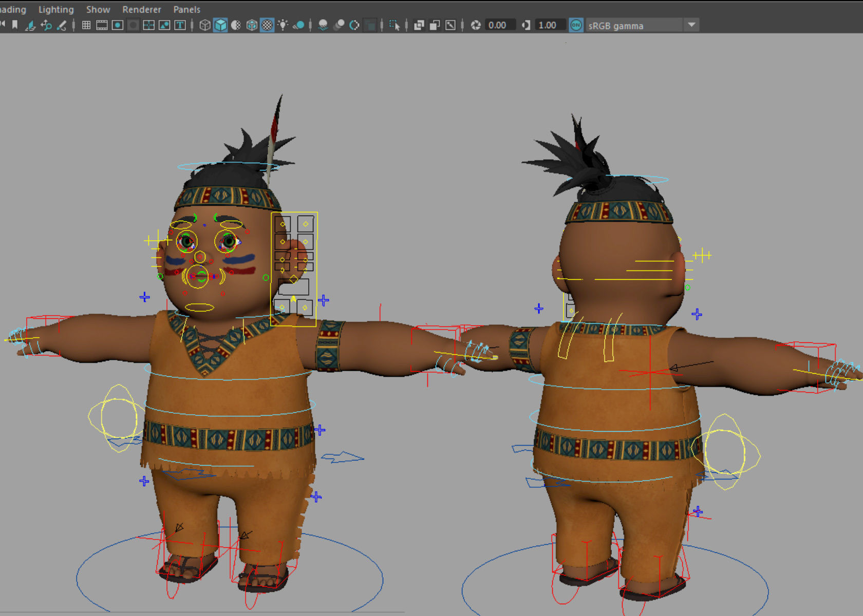Toggle the View Transform ON button
The width and height of the screenshot is (863, 616).
(576, 25)
